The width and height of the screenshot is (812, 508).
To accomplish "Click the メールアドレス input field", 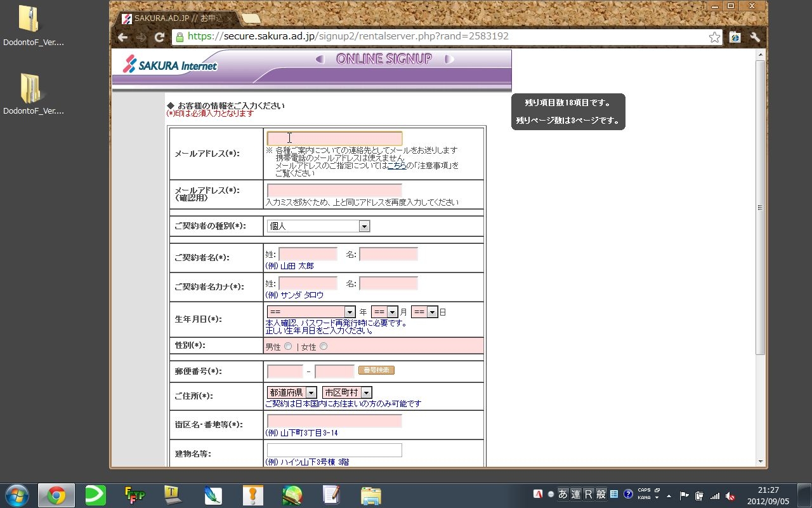I will tap(334, 138).
